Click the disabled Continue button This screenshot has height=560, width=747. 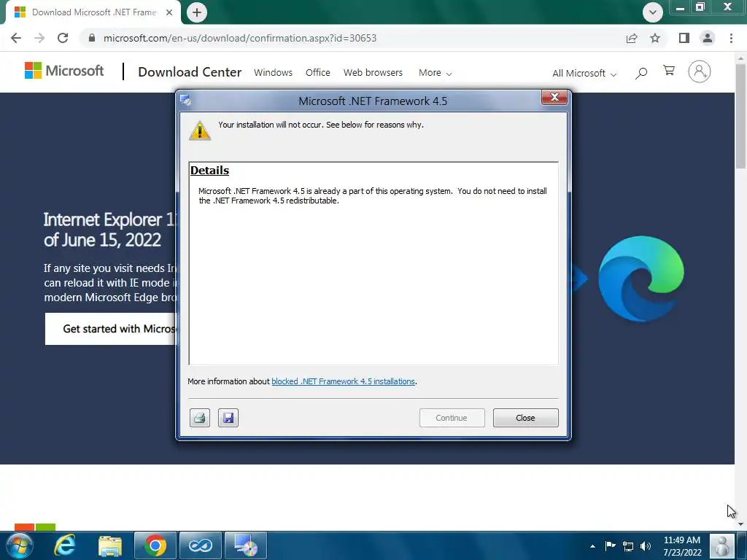click(x=452, y=418)
